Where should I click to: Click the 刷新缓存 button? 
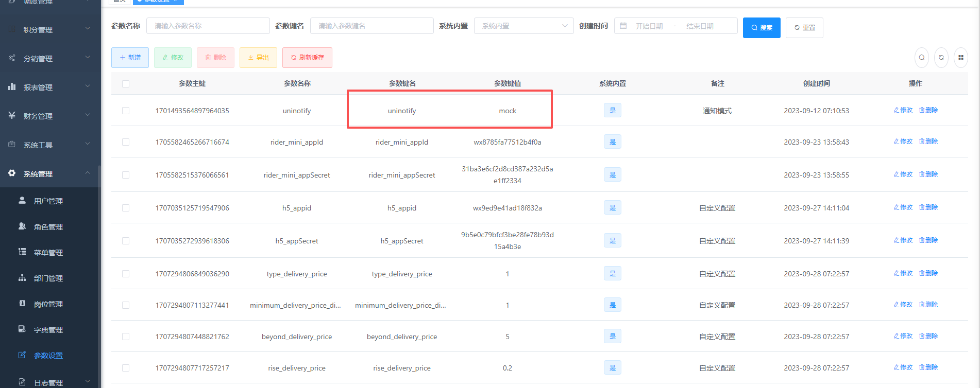[x=307, y=58]
